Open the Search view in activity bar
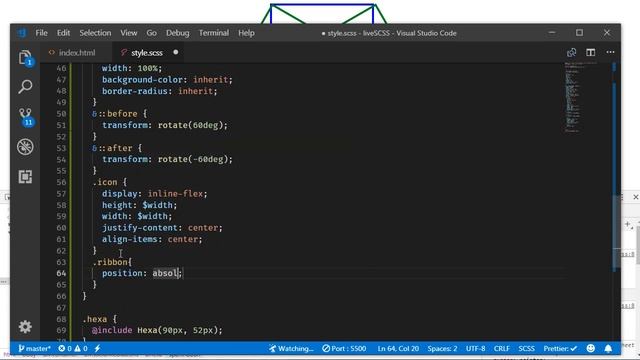 coord(25,87)
